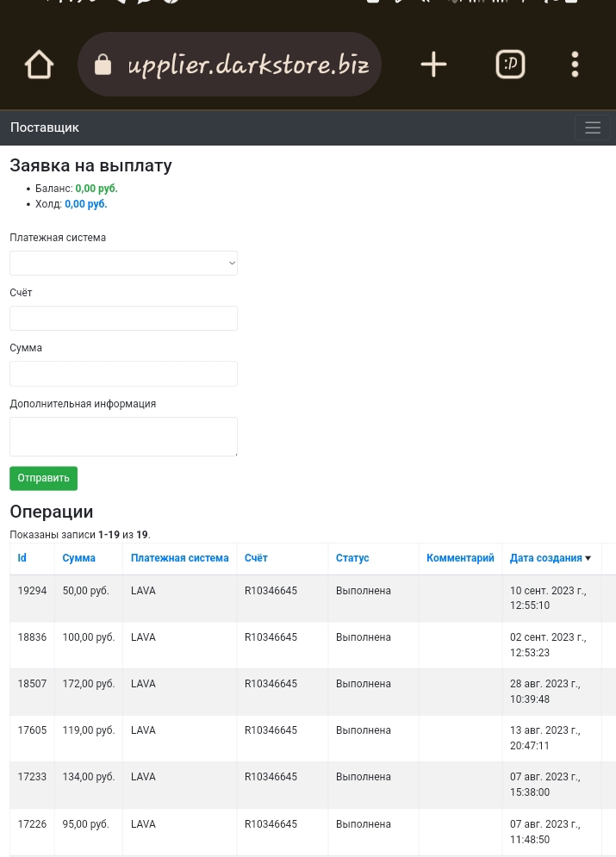Open the tab switcher icon
Image resolution: width=616 pixels, height=857 pixels.
tap(510, 65)
